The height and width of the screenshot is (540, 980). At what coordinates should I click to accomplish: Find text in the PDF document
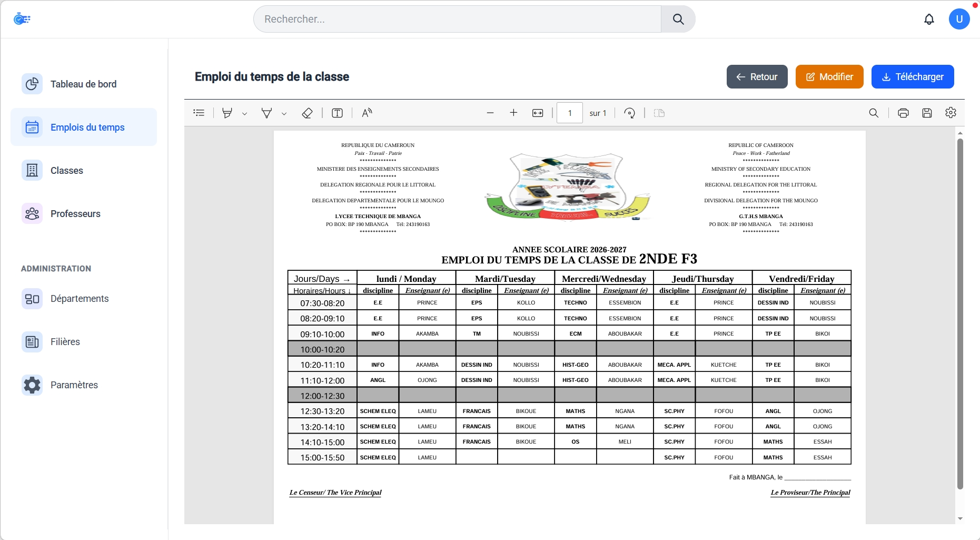point(874,113)
